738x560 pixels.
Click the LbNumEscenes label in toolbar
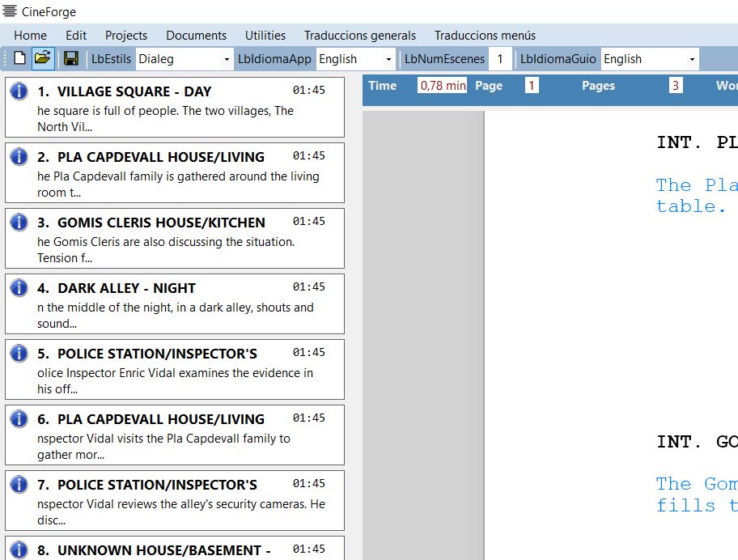click(x=444, y=59)
